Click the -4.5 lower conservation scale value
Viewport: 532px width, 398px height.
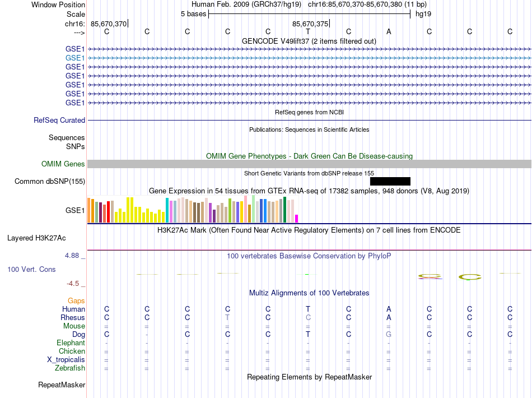pos(73,284)
